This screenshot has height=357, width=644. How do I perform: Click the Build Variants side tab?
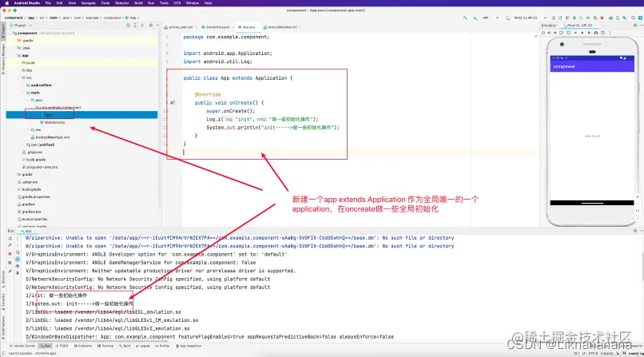(x=3, y=326)
